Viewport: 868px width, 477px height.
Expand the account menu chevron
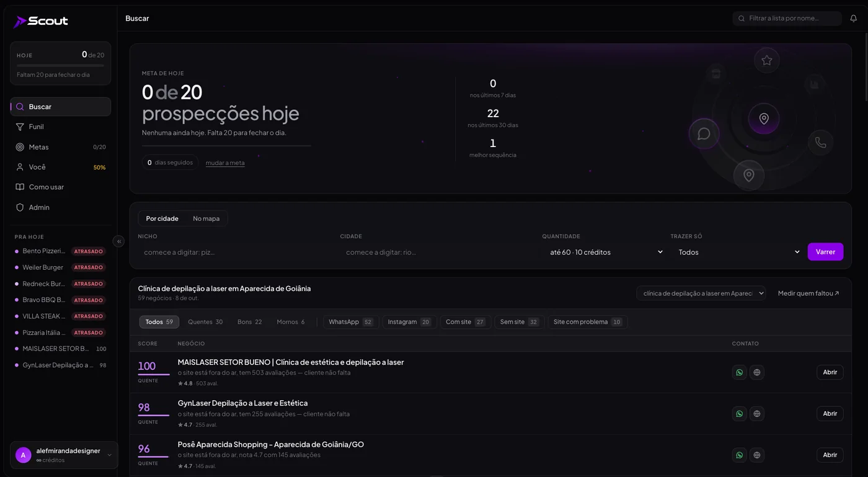point(110,455)
